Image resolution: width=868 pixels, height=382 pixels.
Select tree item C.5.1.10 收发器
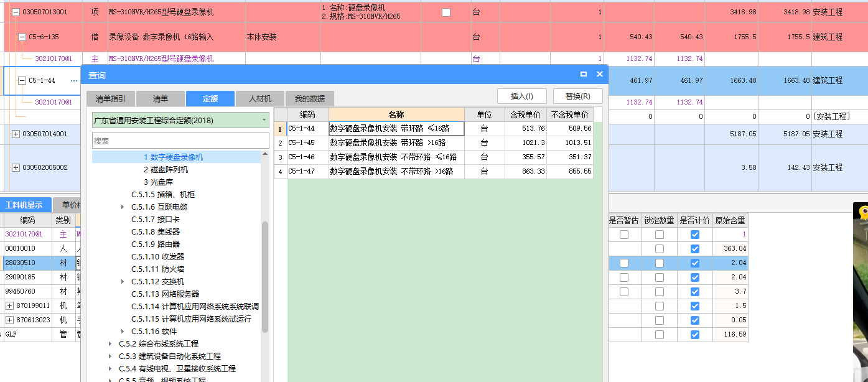pyautogui.click(x=157, y=257)
